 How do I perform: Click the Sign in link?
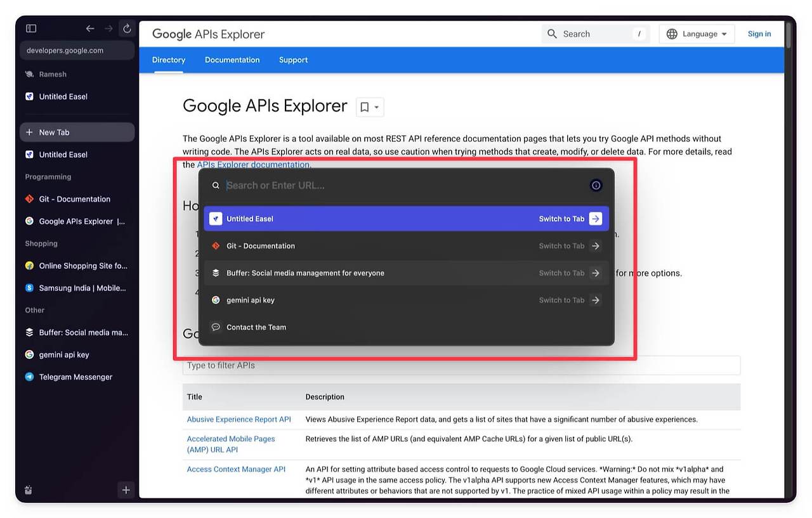point(759,34)
